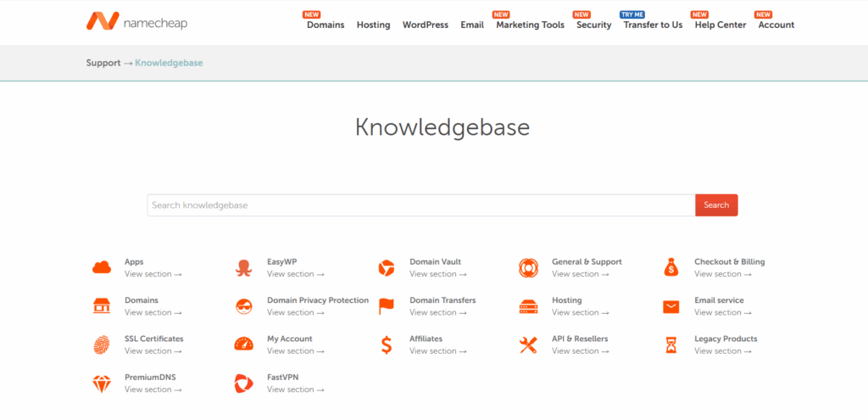Click View section under Domain Transfers

438,312
